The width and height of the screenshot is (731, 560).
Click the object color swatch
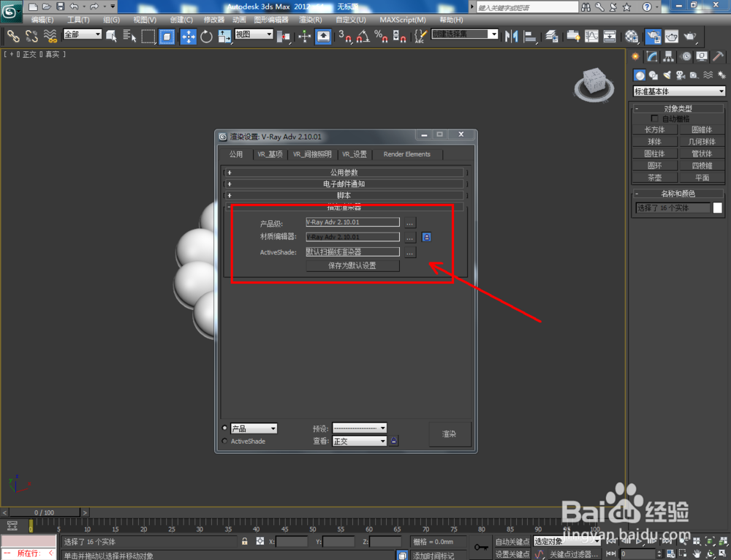pos(718,208)
